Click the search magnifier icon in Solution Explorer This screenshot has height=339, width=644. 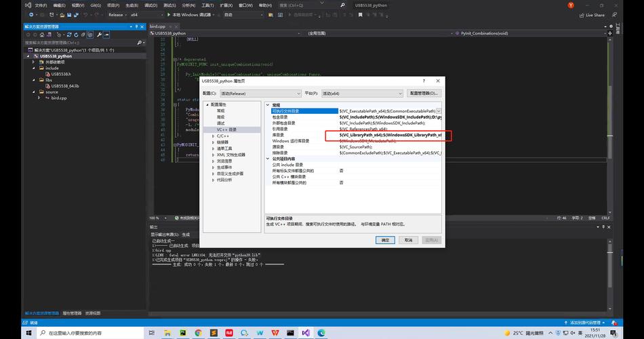pyautogui.click(x=139, y=42)
